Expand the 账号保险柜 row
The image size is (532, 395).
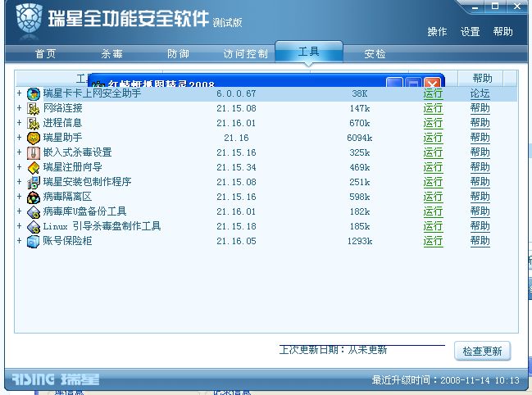click(x=20, y=241)
